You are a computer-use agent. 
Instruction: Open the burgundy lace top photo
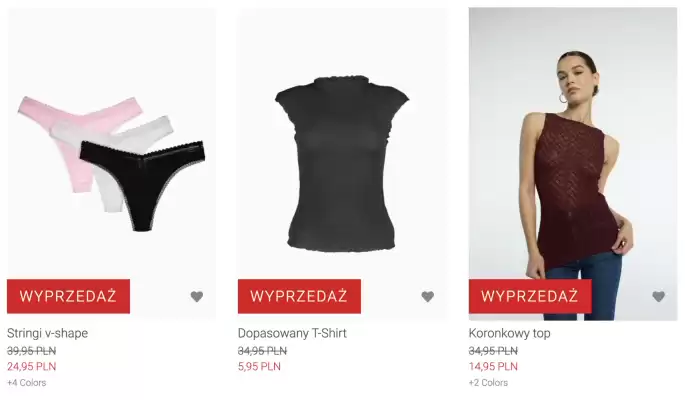coord(573,164)
